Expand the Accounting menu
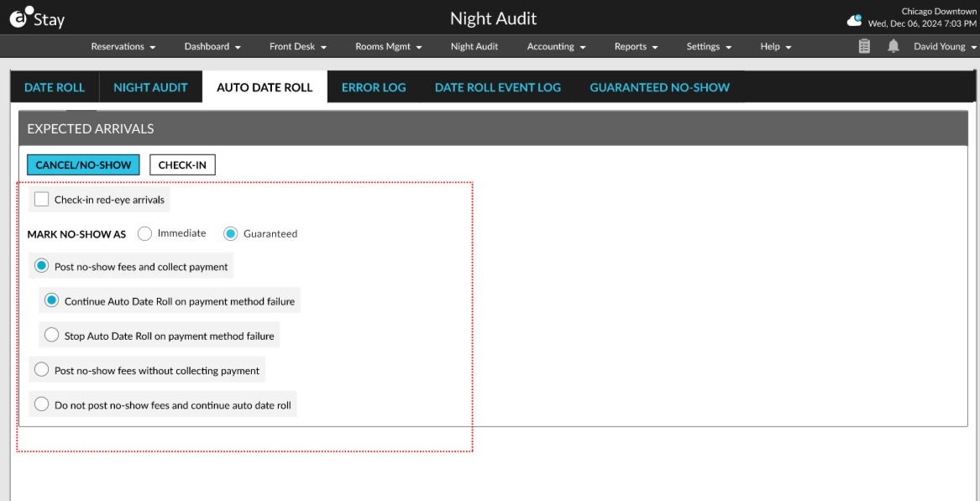 coord(556,46)
